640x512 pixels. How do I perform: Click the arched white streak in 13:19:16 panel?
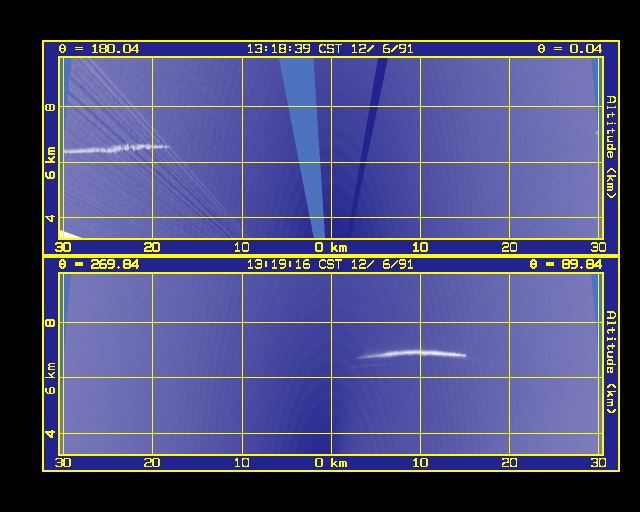412,354
